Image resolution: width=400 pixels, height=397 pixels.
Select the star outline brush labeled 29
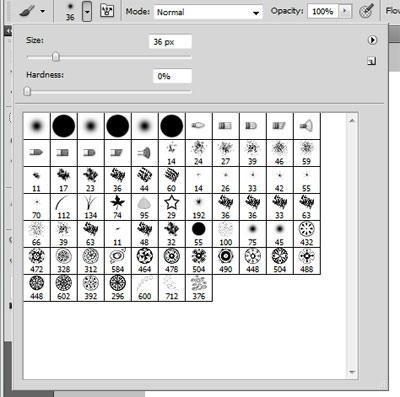click(x=172, y=207)
